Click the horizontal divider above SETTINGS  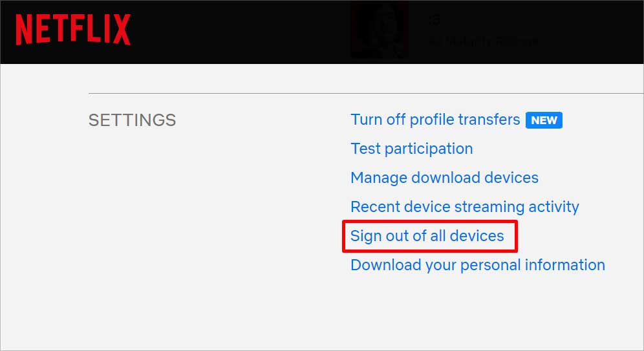tap(366, 93)
